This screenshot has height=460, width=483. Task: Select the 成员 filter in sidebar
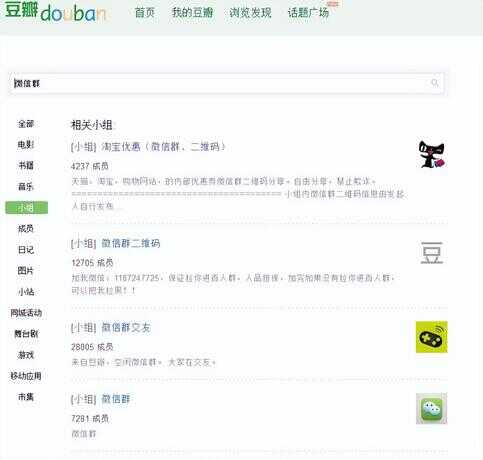tap(26, 229)
